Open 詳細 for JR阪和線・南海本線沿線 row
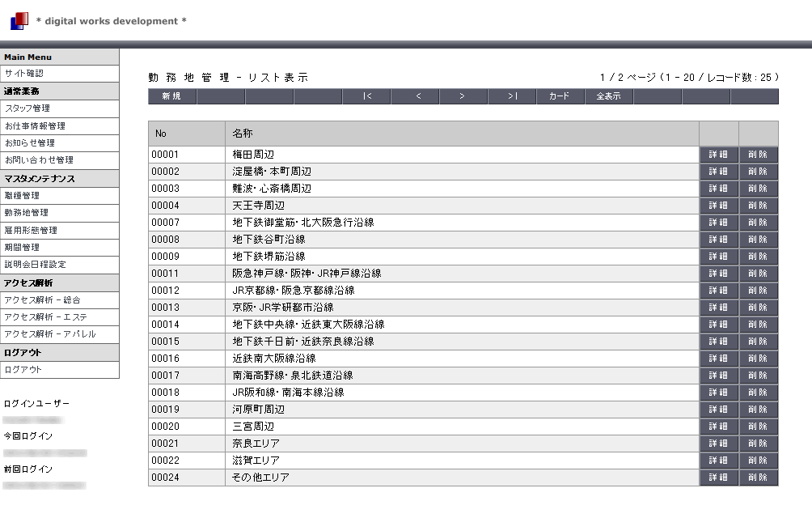This screenshot has width=812, height=518. tap(719, 393)
